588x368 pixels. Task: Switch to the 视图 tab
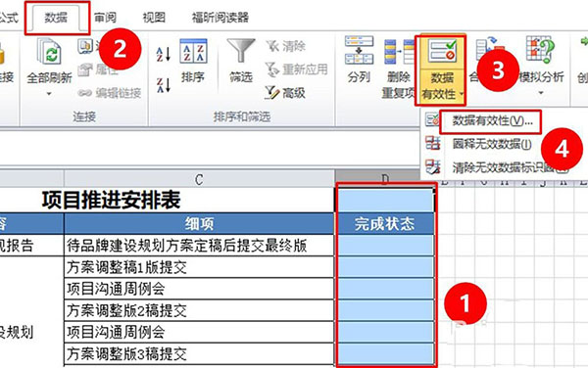coord(154,18)
